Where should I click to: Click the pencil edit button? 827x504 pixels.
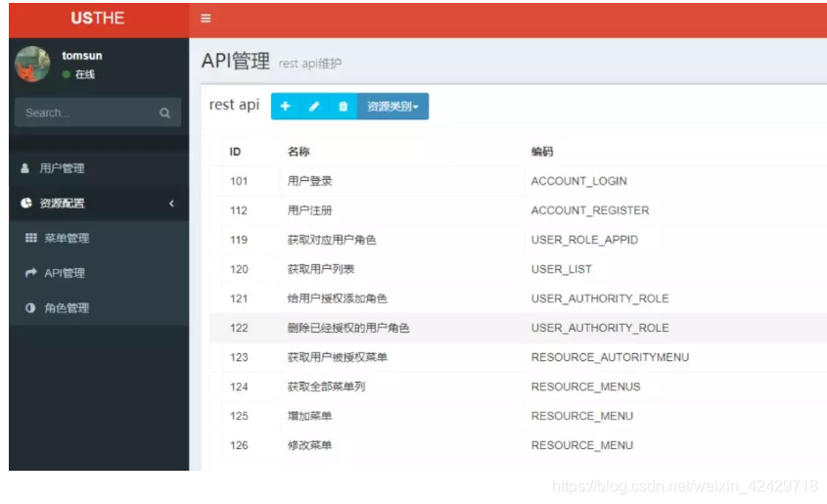pos(314,106)
